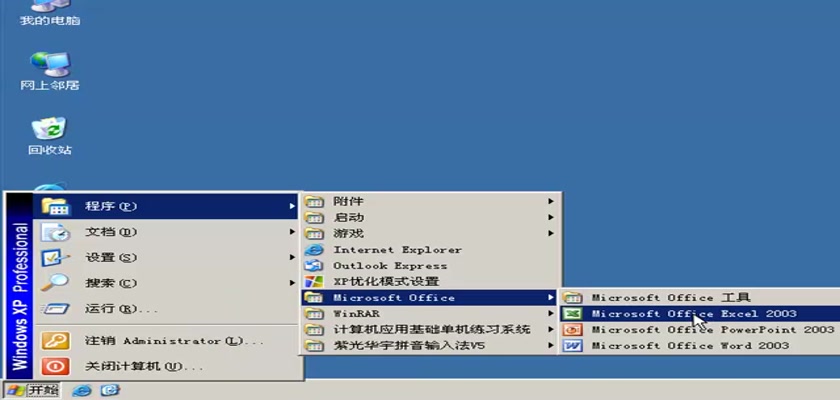Open the Microsoft Office 工具 submenu
840x400 pixels.
pos(700,298)
